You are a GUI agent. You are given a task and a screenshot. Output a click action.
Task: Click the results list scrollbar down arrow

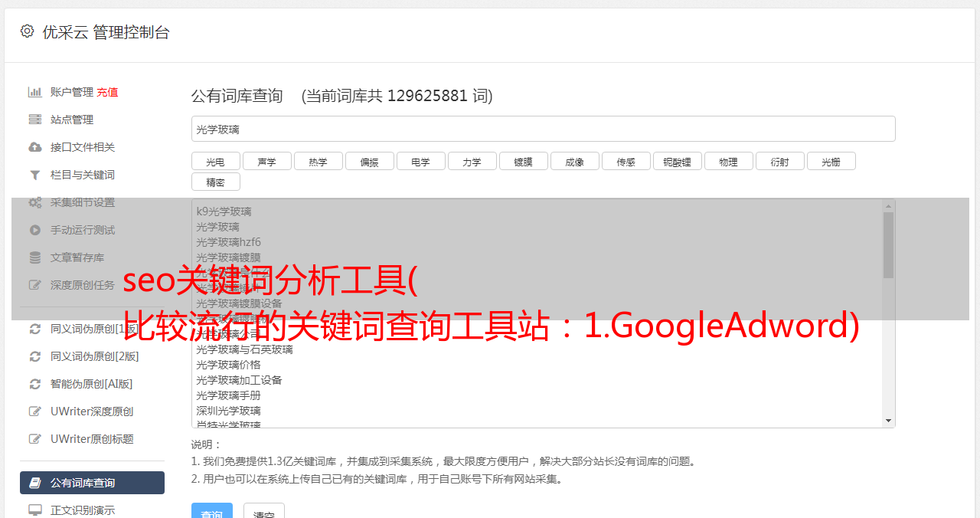point(888,421)
